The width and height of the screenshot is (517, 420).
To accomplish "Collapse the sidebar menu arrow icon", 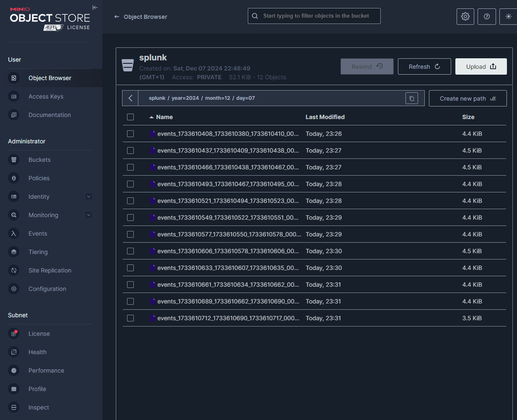I will [x=95, y=8].
